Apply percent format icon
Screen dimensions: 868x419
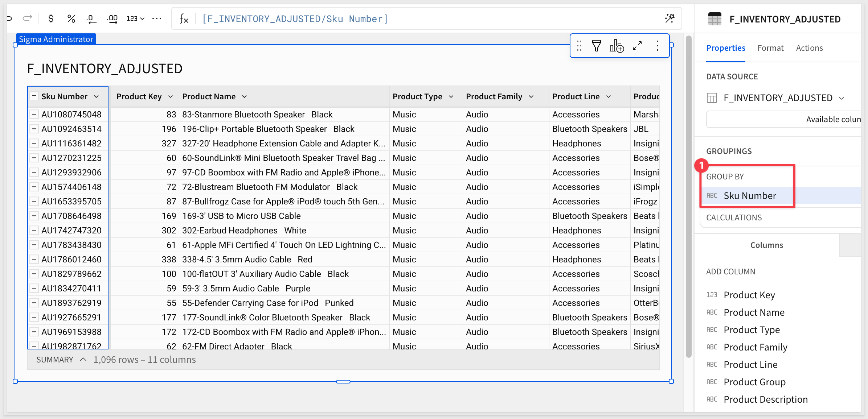(x=71, y=18)
